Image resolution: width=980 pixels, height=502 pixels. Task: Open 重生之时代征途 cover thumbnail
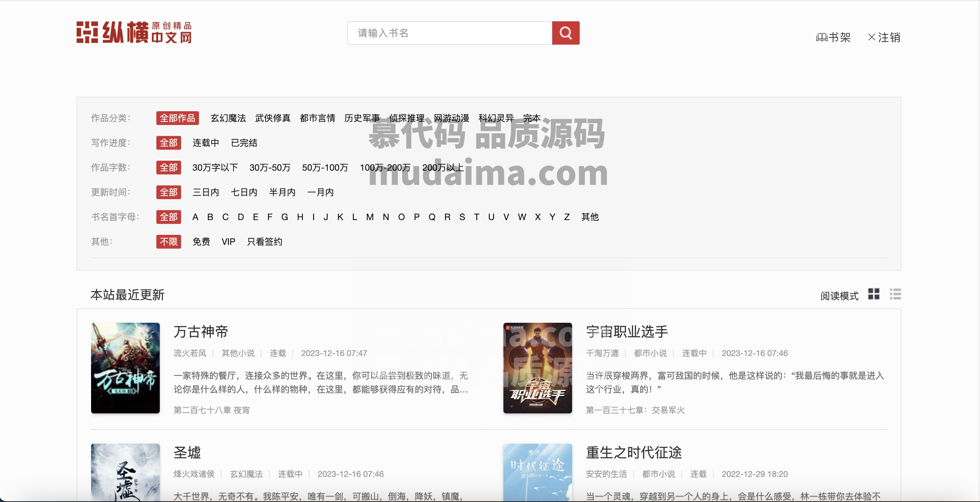tap(537, 472)
